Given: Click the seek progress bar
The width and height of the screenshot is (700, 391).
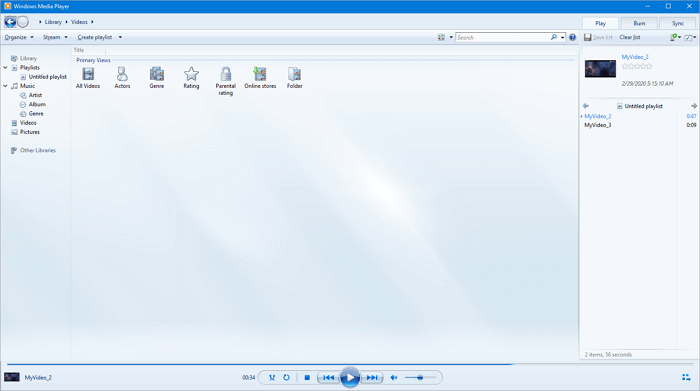Looking at the screenshot, I should (350, 364).
